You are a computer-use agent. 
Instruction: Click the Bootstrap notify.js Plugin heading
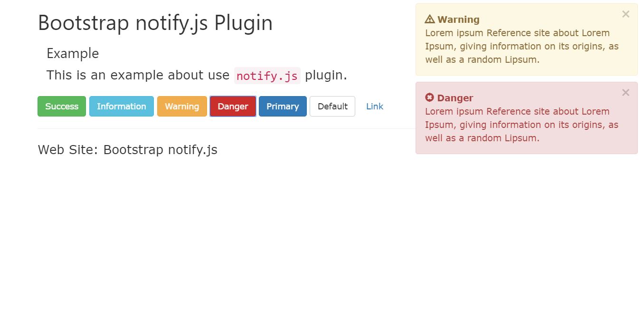[155, 23]
